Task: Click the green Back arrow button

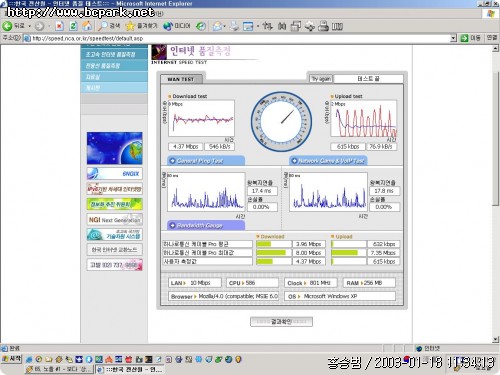Action: (7, 26)
